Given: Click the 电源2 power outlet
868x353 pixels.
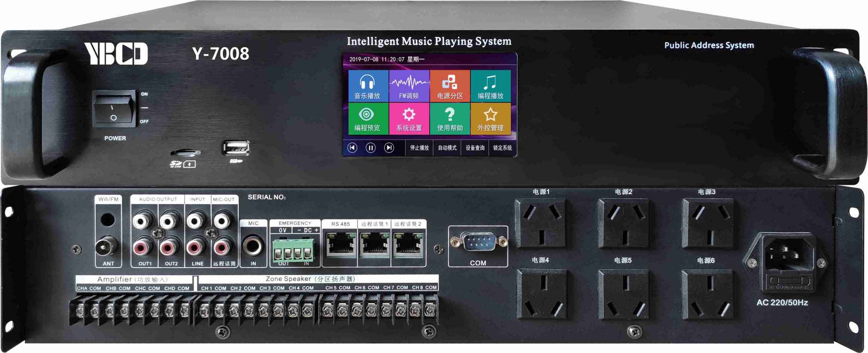Looking at the screenshot, I should coord(624,224).
